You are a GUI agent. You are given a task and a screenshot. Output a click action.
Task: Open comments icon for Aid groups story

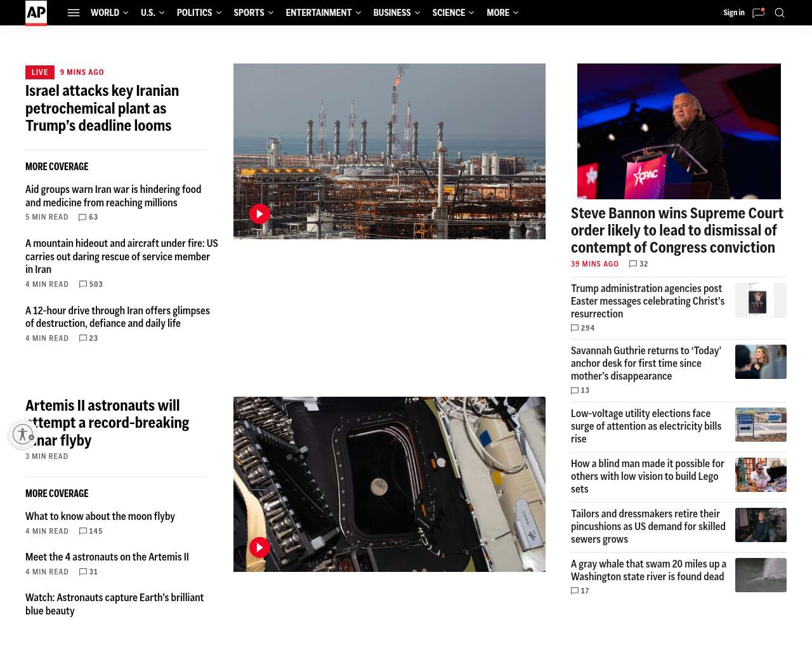(x=82, y=217)
